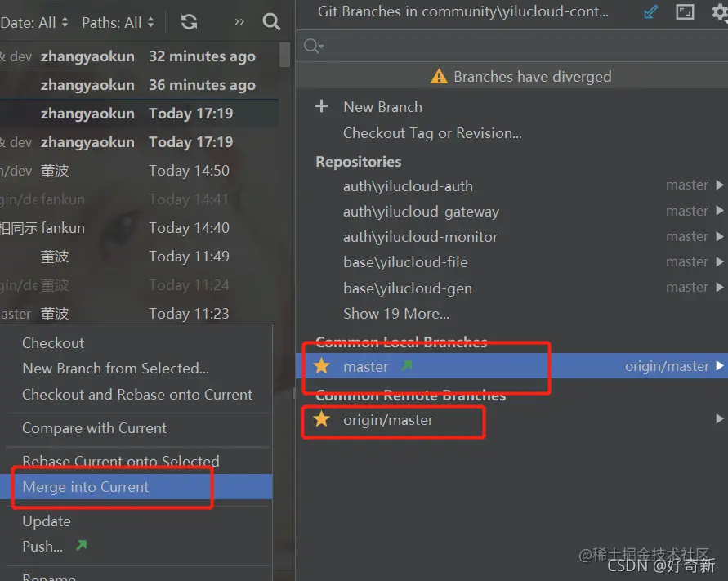Click the Branches have diverged warning icon

[x=439, y=76]
